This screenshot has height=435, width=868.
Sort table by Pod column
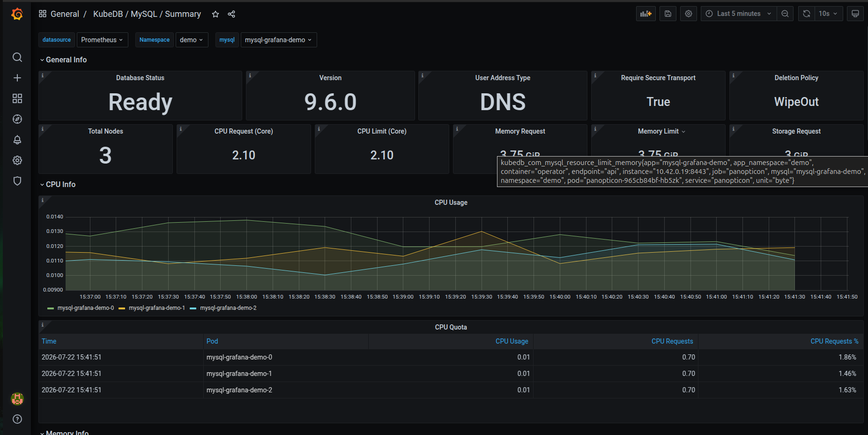(212, 341)
